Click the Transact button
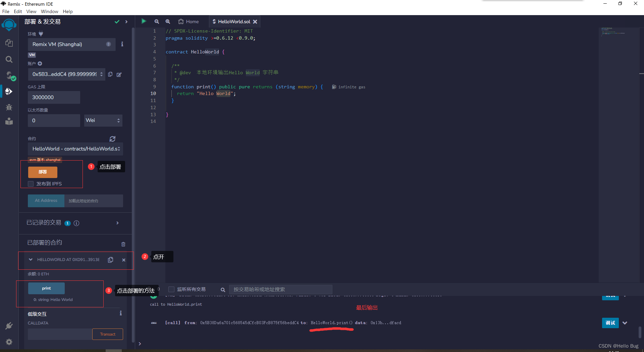 pos(108,334)
